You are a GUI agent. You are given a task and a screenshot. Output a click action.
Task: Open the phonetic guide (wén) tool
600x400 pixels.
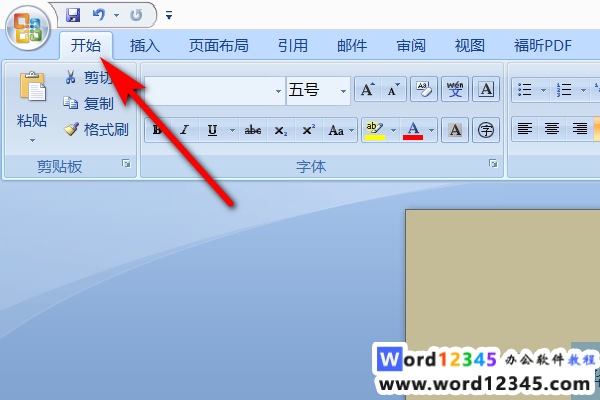click(x=455, y=90)
